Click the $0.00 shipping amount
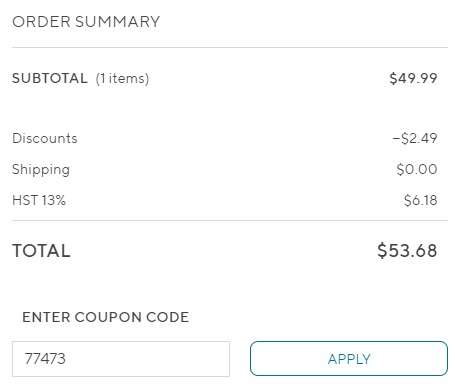Image resolution: width=455 pixels, height=387 pixels. (417, 169)
